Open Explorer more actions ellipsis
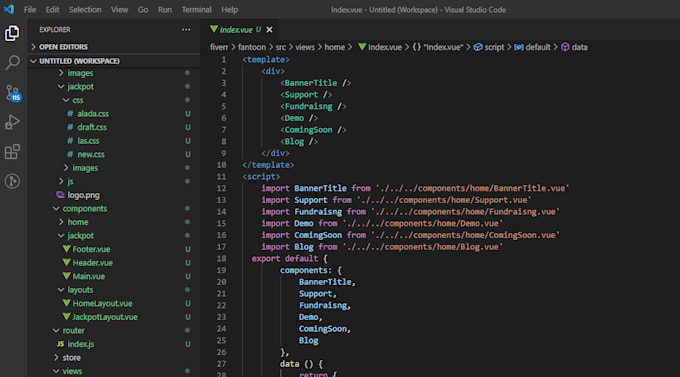The height and width of the screenshot is (377, 680). point(186,30)
